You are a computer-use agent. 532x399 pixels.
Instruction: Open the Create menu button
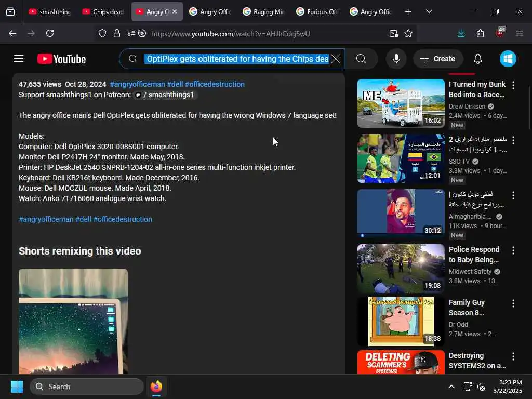[437, 59]
